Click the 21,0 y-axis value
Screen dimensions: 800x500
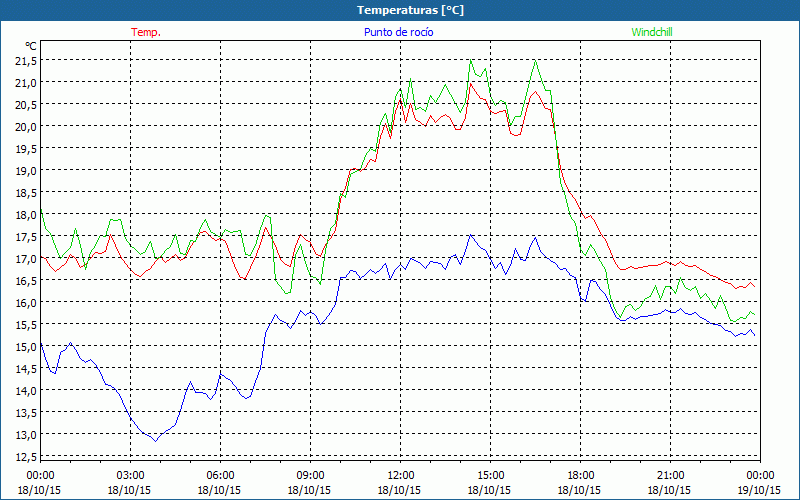click(26, 83)
